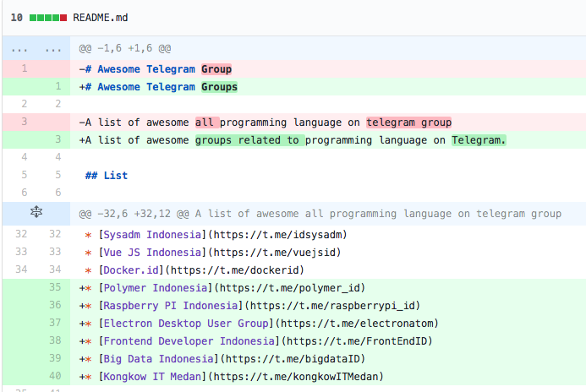The height and width of the screenshot is (392, 586).
Task: Open the README.md file name
Action: [100, 18]
